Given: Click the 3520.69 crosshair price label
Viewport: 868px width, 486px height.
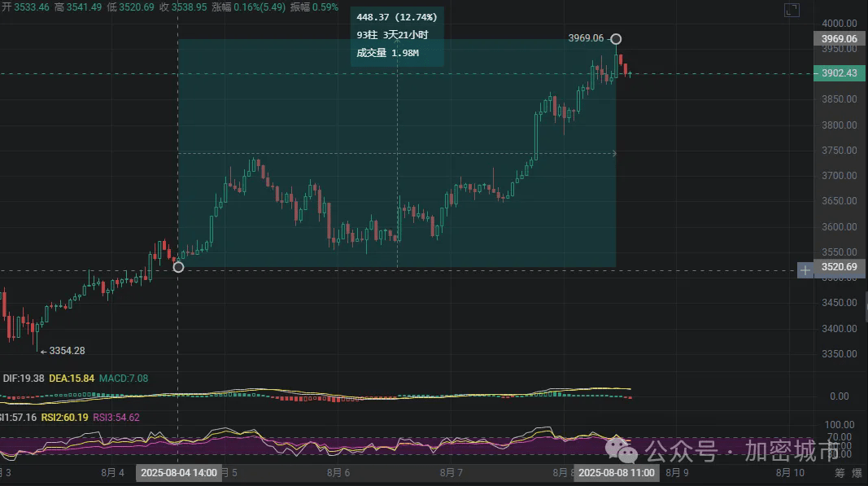Looking at the screenshot, I should (x=840, y=267).
